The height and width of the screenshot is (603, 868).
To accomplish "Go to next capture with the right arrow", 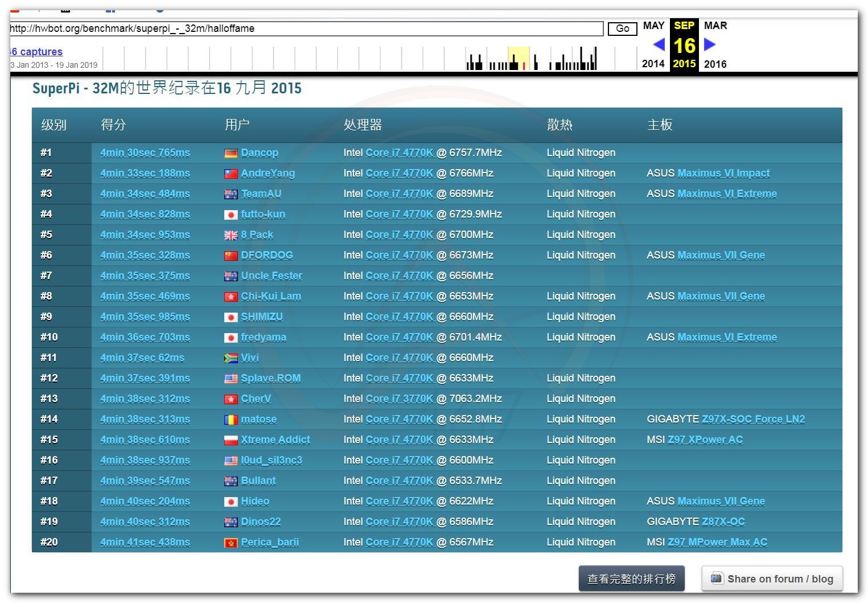I will [710, 44].
